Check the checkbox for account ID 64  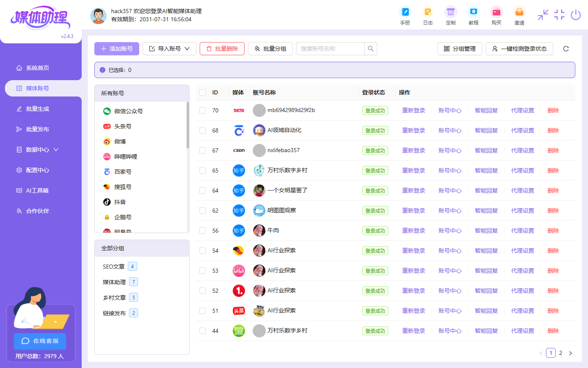203,191
